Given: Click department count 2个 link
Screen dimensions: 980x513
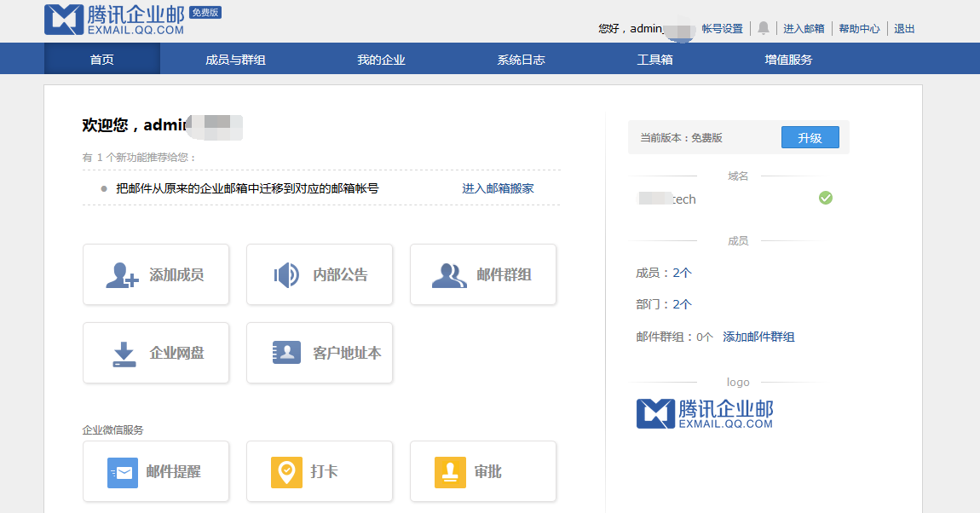Looking at the screenshot, I should click(x=682, y=304).
